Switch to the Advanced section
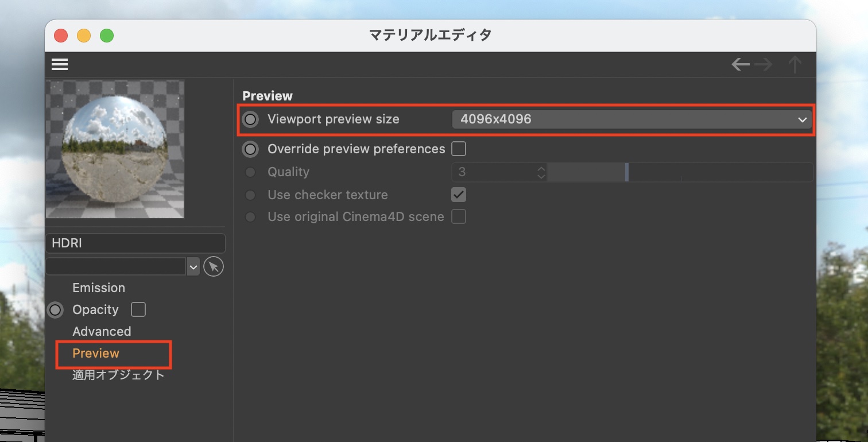This screenshot has width=868, height=442. point(102,332)
